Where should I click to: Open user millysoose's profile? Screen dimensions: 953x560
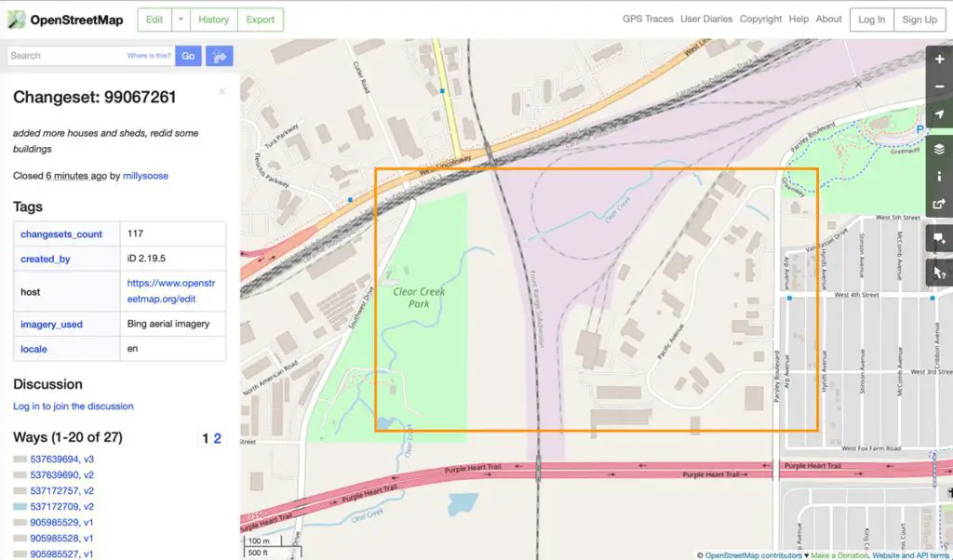coord(146,176)
